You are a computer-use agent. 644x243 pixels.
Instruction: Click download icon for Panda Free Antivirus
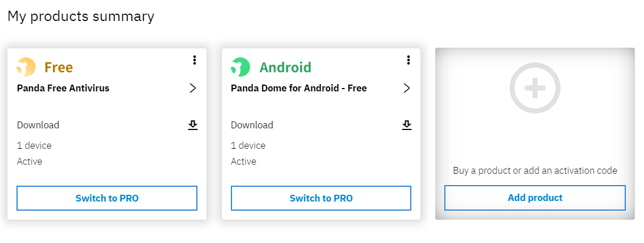coord(193,125)
